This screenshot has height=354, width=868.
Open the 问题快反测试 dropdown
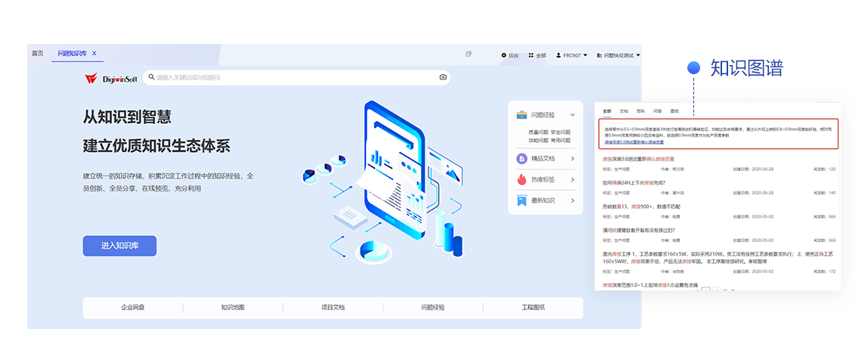618,55
